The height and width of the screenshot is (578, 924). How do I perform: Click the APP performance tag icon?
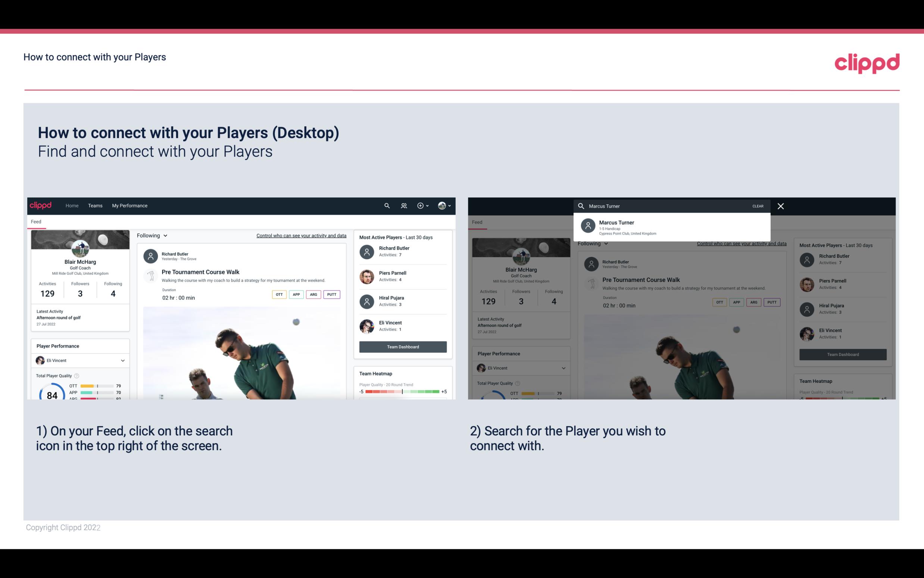pyautogui.click(x=295, y=293)
